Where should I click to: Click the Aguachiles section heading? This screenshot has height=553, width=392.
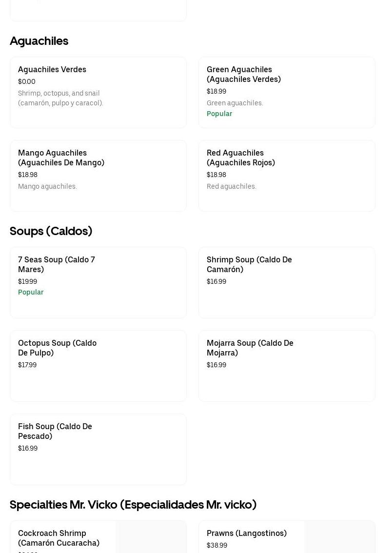click(39, 41)
